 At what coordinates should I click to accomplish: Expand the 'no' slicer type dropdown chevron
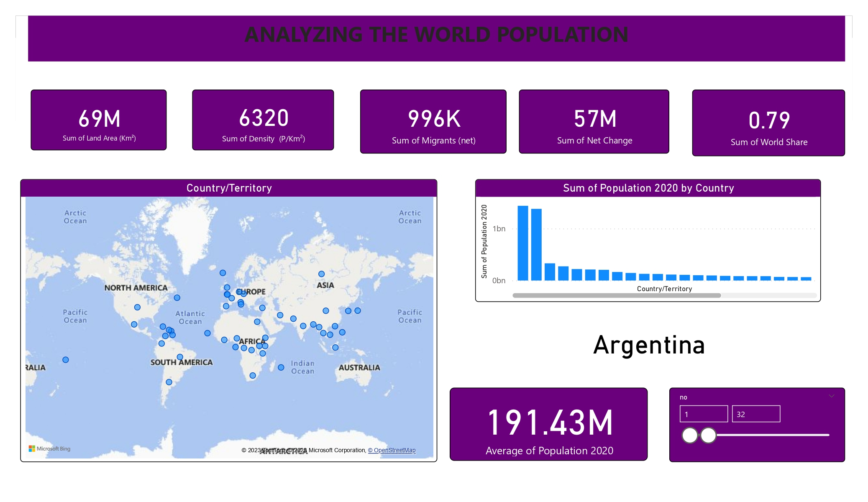coord(832,396)
